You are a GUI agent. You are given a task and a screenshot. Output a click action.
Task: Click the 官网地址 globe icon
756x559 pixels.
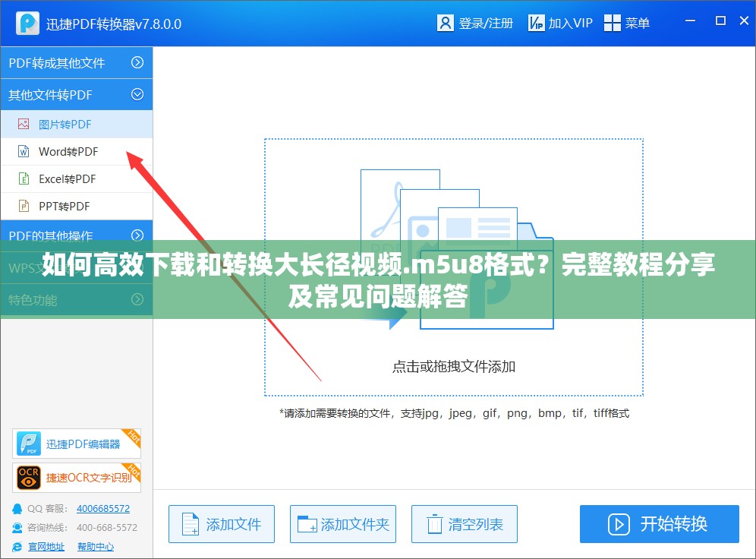point(17,546)
